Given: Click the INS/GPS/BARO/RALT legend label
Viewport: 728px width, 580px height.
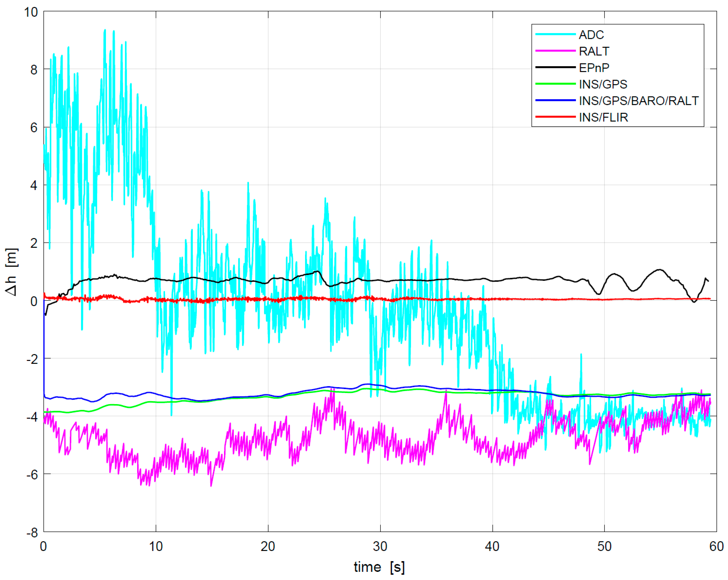Looking at the screenshot, I should (639, 101).
